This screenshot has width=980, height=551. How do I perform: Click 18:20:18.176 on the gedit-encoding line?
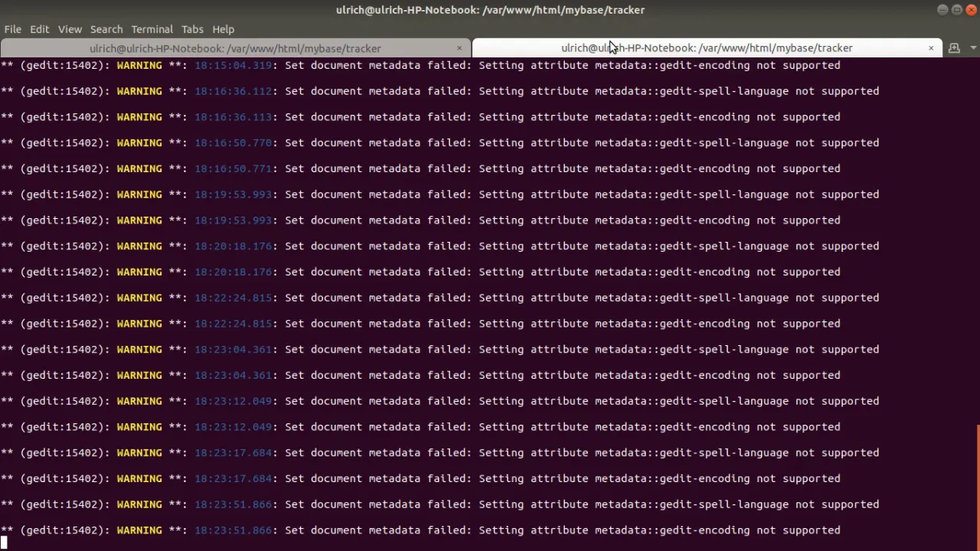(x=234, y=272)
